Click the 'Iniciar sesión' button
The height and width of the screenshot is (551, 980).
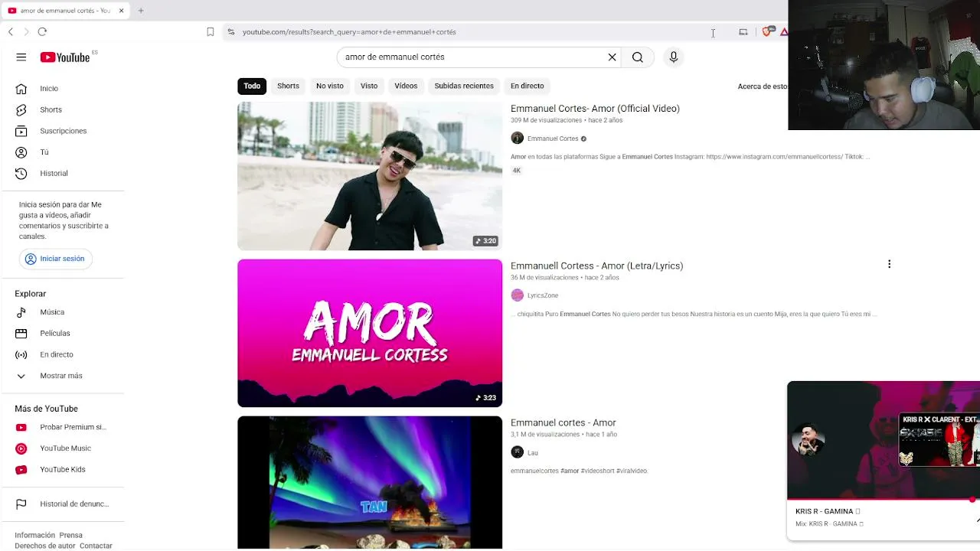56,259
